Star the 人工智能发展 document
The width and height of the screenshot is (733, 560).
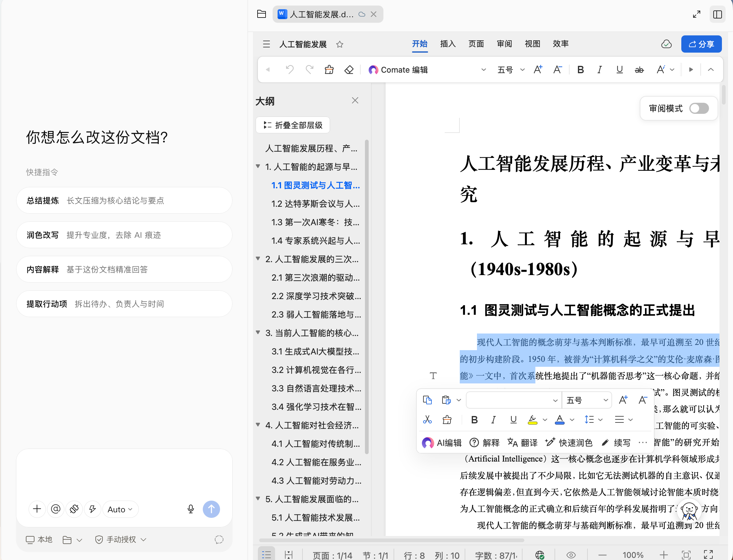(x=339, y=44)
